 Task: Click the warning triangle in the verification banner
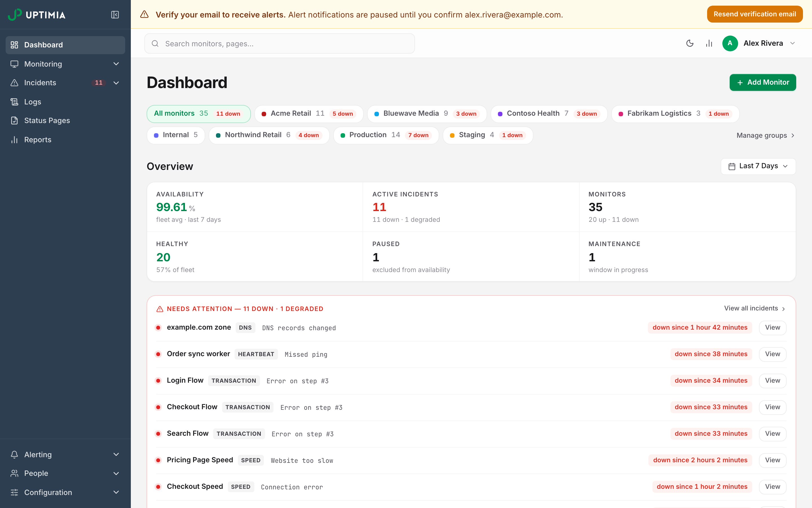tap(144, 14)
